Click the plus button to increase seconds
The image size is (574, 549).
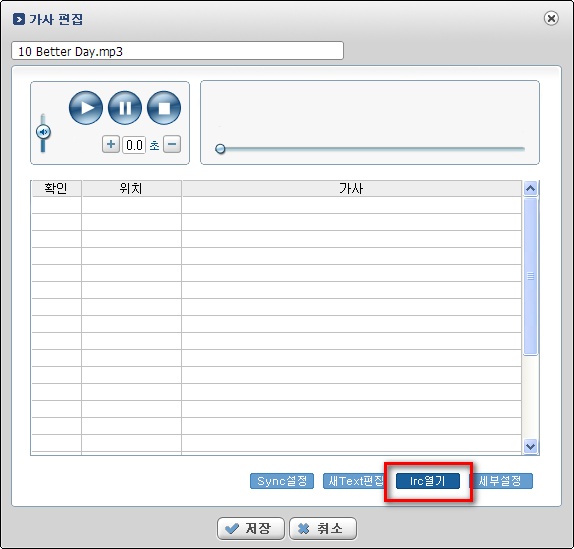point(111,145)
